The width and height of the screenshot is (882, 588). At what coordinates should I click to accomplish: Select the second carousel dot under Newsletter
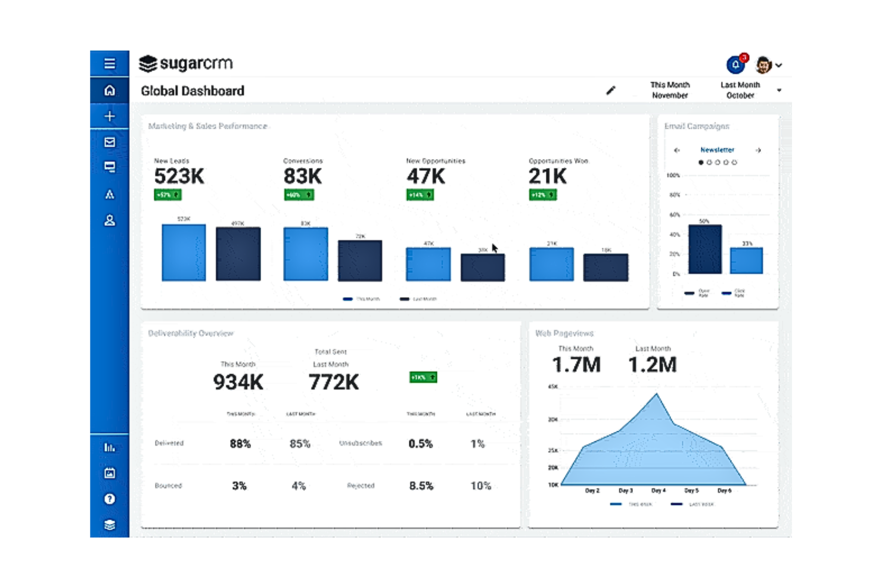(x=709, y=162)
